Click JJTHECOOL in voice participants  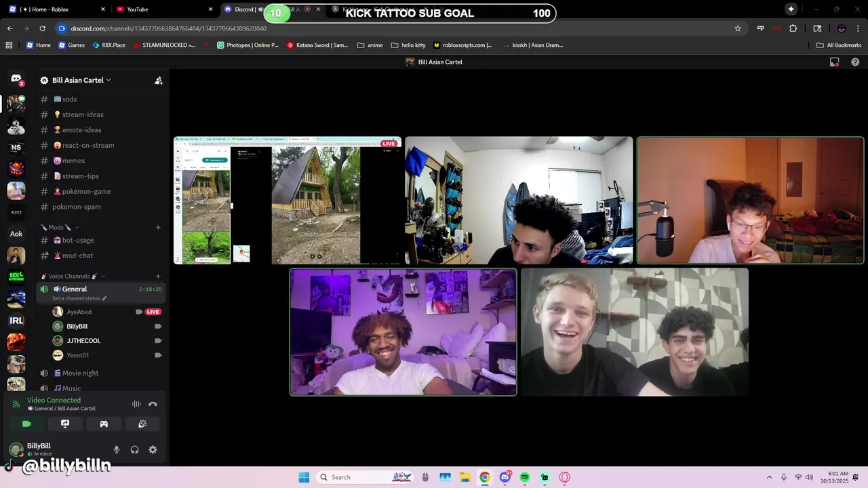[83, 341]
